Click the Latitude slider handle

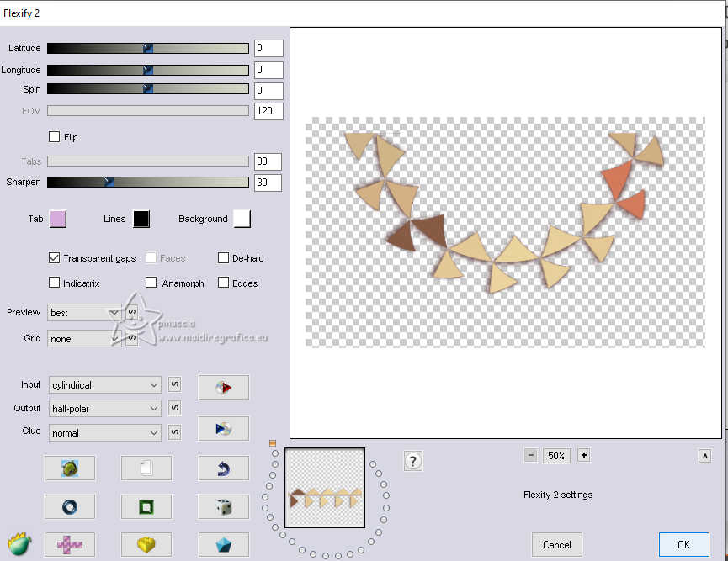pyautogui.click(x=147, y=48)
